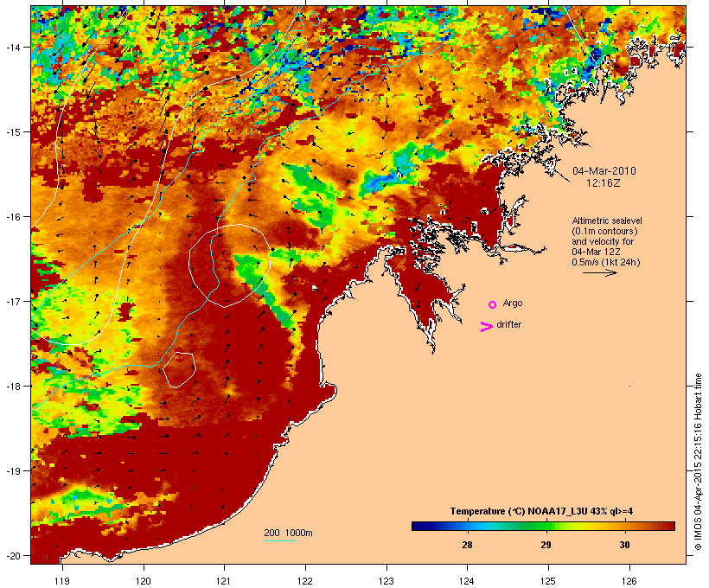
Task: Click the latitude axis label '-20'
Action: 12,555
